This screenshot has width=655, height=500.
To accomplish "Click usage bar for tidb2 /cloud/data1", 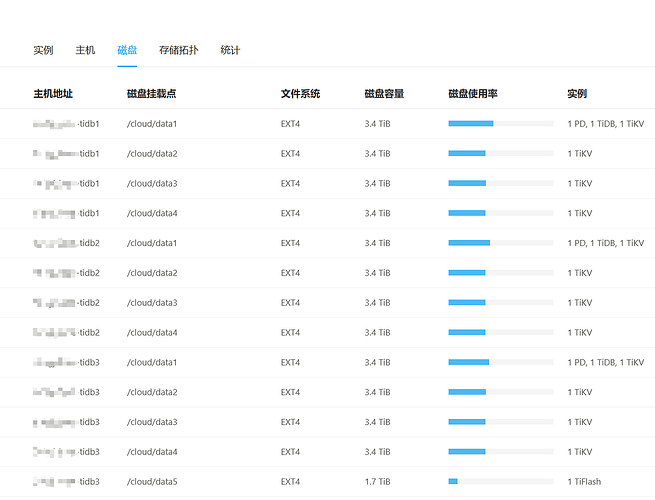I will (501, 243).
